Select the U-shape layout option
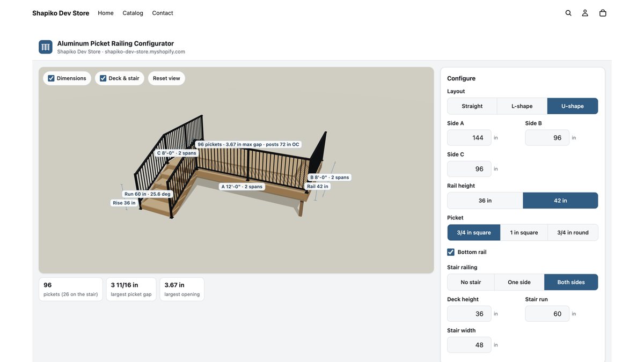Screen dimensions: 644x362 573,106
